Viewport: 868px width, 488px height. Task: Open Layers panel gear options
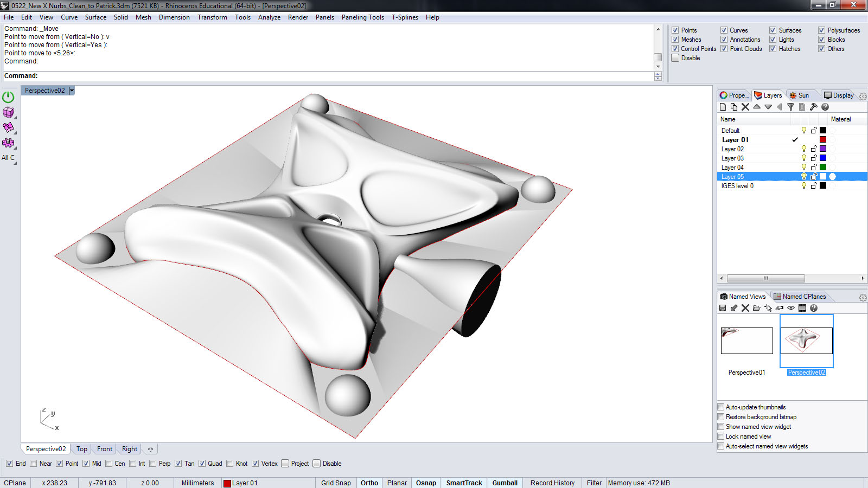pyautogui.click(x=863, y=97)
